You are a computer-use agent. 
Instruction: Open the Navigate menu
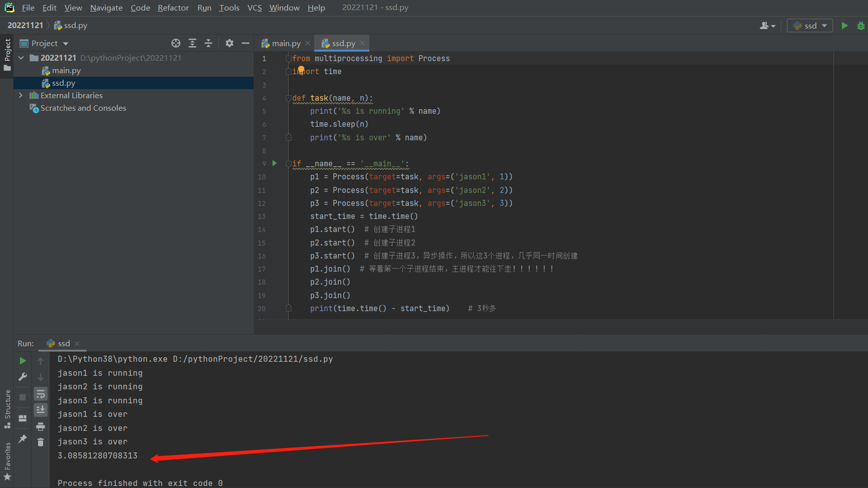(x=106, y=8)
